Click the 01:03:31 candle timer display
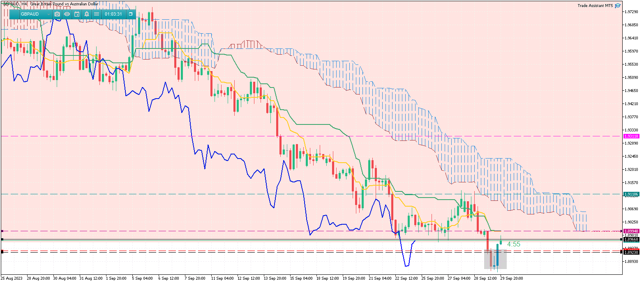Screen dimensions: 644x283 pos(113,14)
